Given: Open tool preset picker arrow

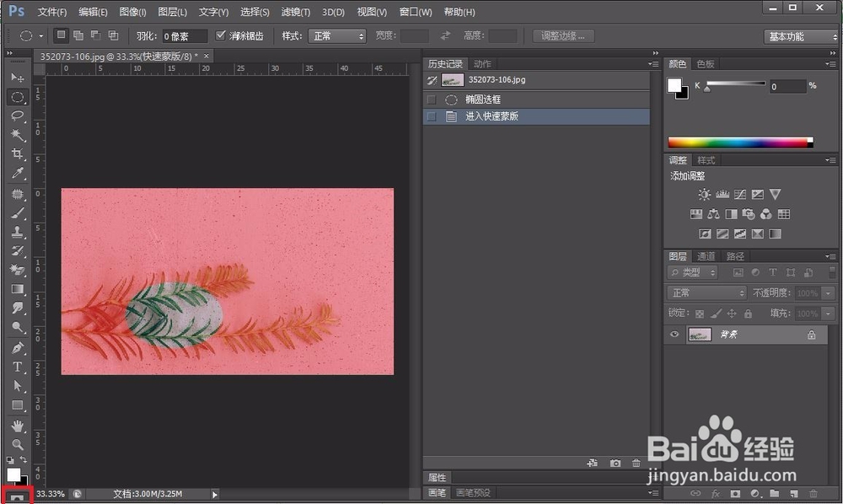Looking at the screenshot, I should tap(40, 36).
